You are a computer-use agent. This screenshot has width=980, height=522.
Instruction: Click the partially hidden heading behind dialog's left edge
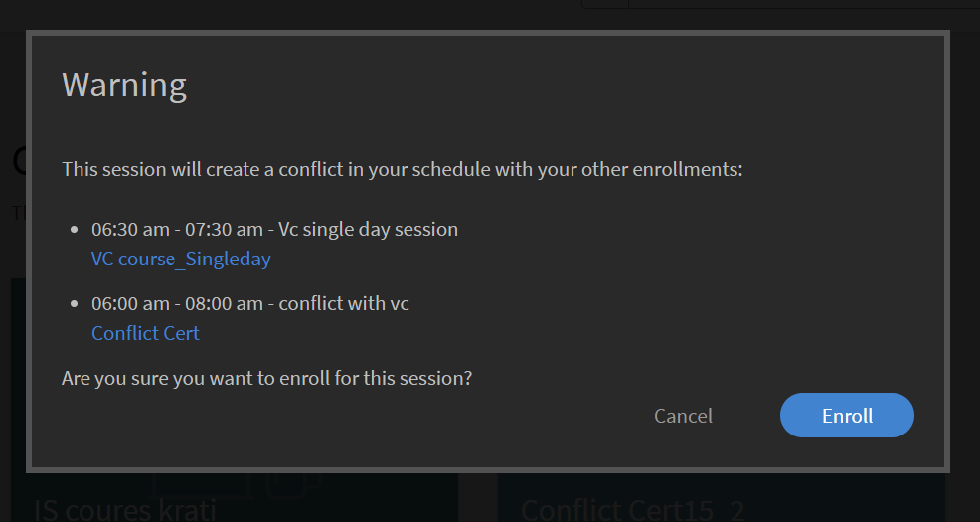[19, 160]
